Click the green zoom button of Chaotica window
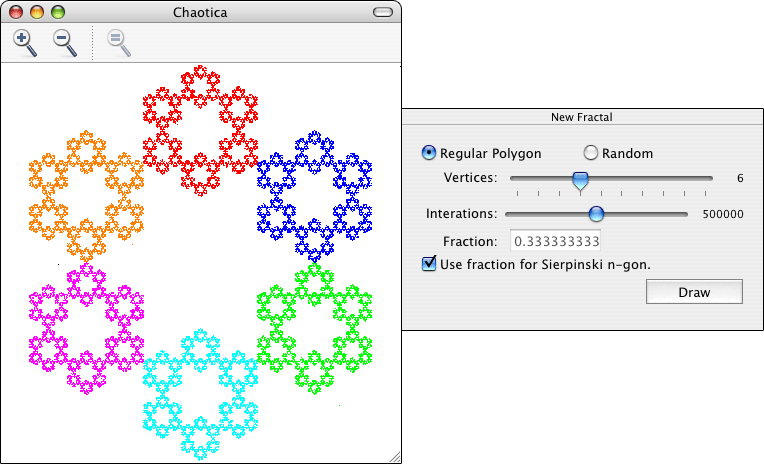 pyautogui.click(x=58, y=12)
